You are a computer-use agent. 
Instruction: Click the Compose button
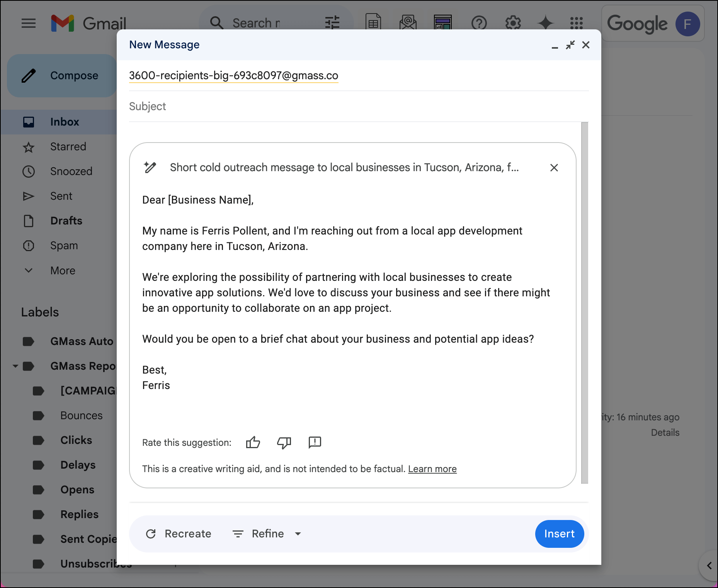click(x=62, y=76)
